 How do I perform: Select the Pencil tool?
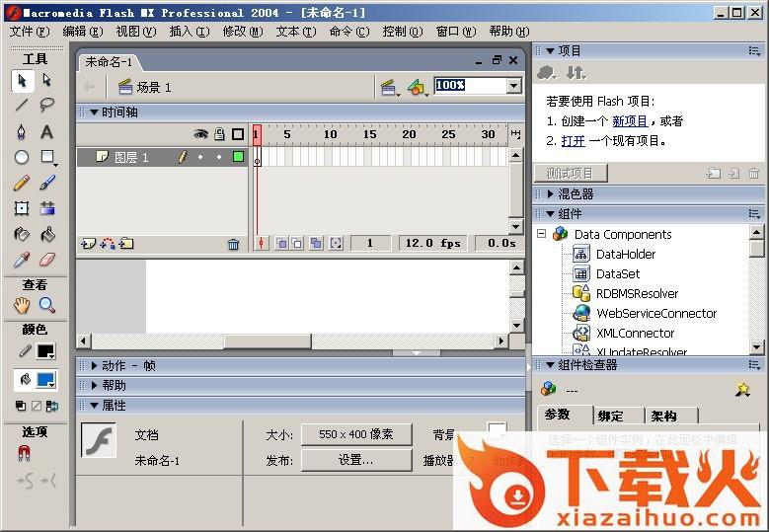(22, 183)
